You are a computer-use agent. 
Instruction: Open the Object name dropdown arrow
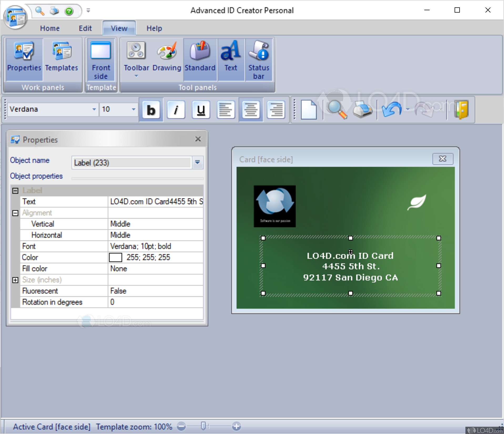pos(197,163)
